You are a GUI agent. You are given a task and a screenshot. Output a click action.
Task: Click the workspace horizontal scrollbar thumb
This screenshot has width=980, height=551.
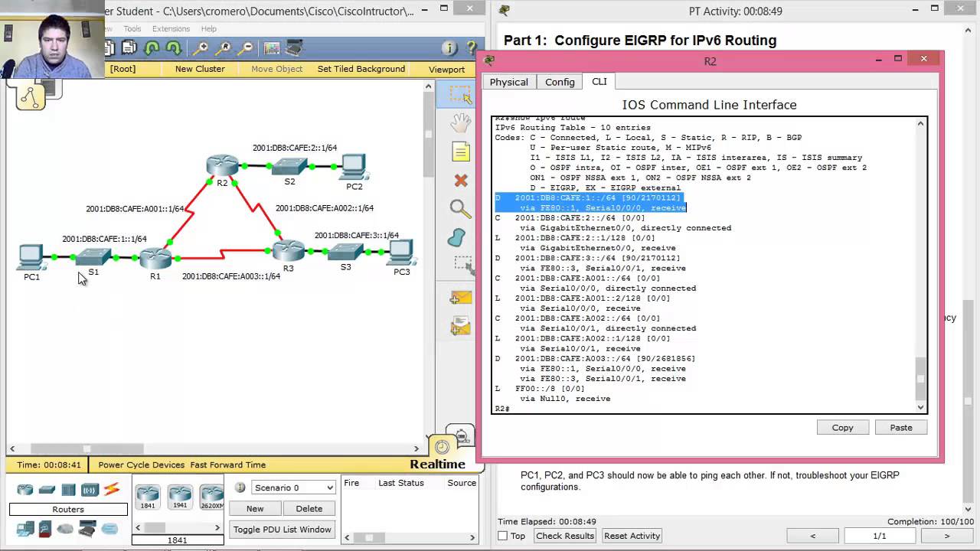pyautogui.click(x=87, y=448)
